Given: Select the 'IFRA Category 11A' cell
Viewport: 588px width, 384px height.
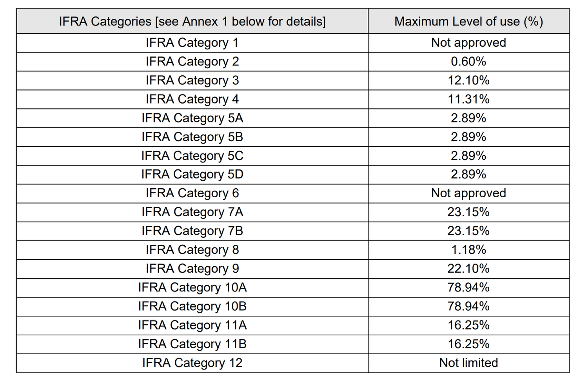Looking at the screenshot, I should [x=192, y=325].
